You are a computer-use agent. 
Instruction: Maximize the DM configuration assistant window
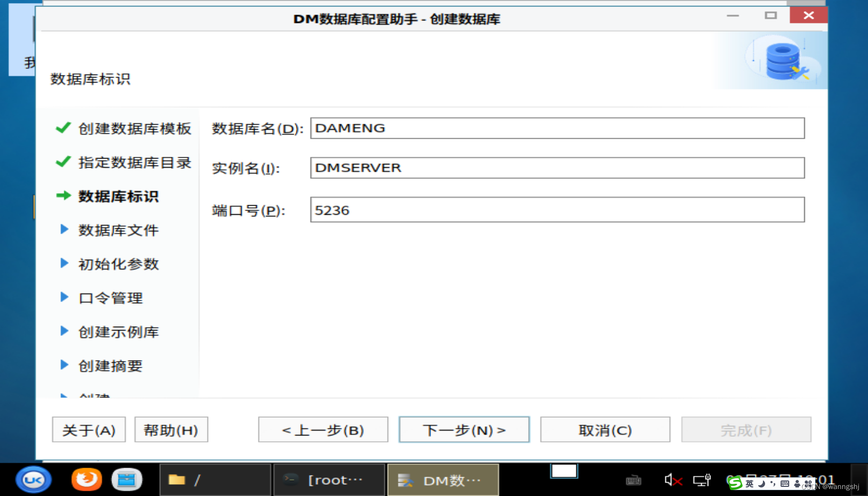point(770,16)
